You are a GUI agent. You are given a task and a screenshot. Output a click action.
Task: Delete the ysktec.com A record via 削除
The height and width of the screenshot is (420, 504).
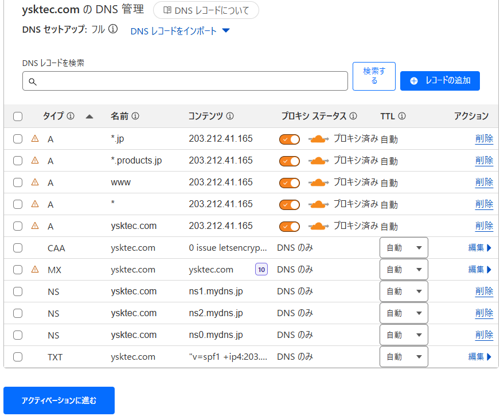pyautogui.click(x=484, y=227)
